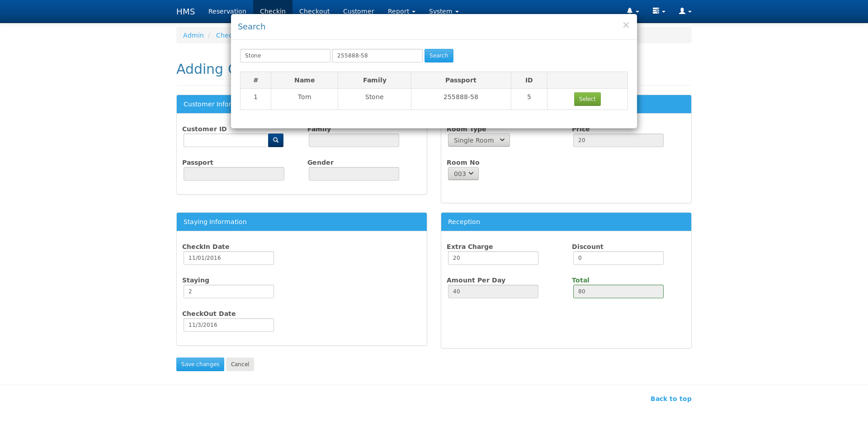Viewport: 868px width, 425px height.
Task: Open the notifications bell icon
Action: (x=632, y=11)
